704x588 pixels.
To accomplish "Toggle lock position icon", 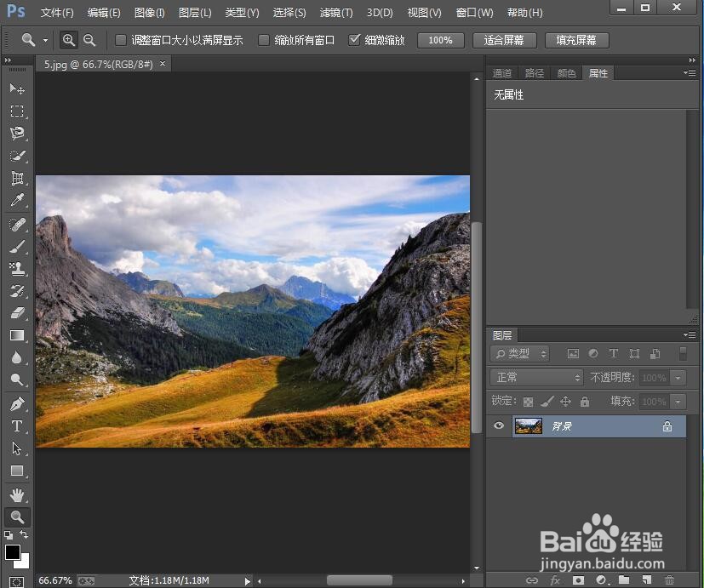I will tap(565, 402).
